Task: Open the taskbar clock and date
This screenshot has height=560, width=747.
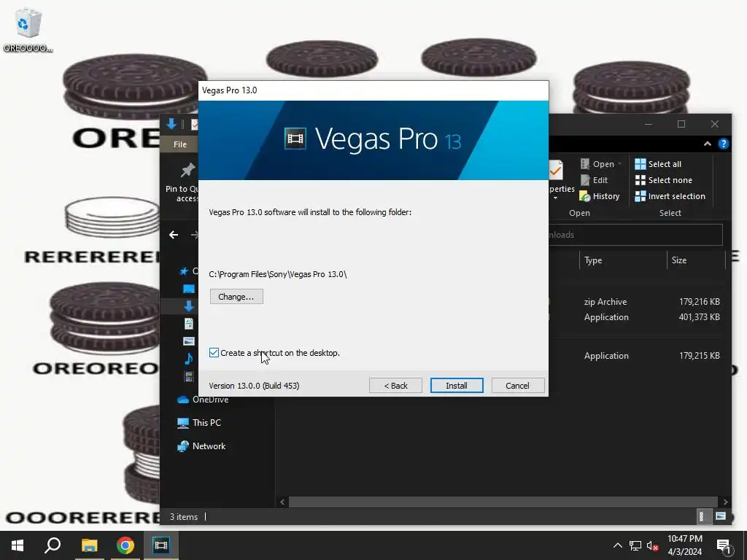Action: tap(684, 545)
